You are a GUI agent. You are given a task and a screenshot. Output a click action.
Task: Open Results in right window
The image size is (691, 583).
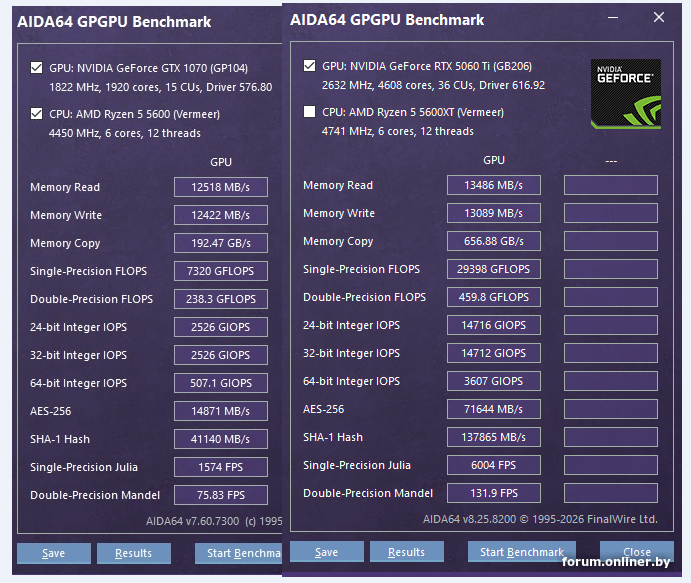(x=406, y=552)
